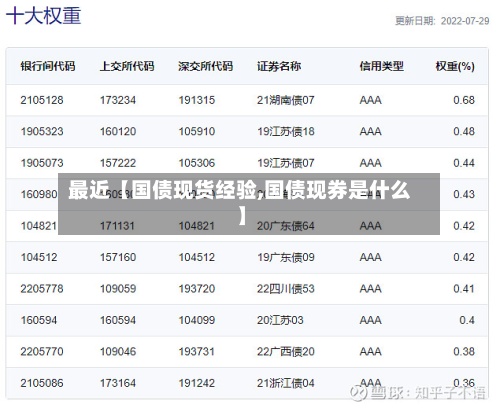Screen dimensions: 500x408
Task: Select interbank code 2205778
Action: click(x=42, y=289)
